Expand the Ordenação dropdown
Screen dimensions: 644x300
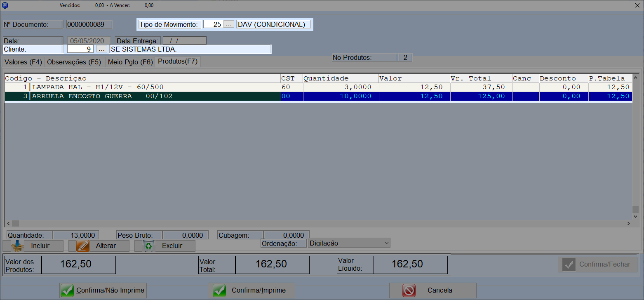tap(386, 243)
